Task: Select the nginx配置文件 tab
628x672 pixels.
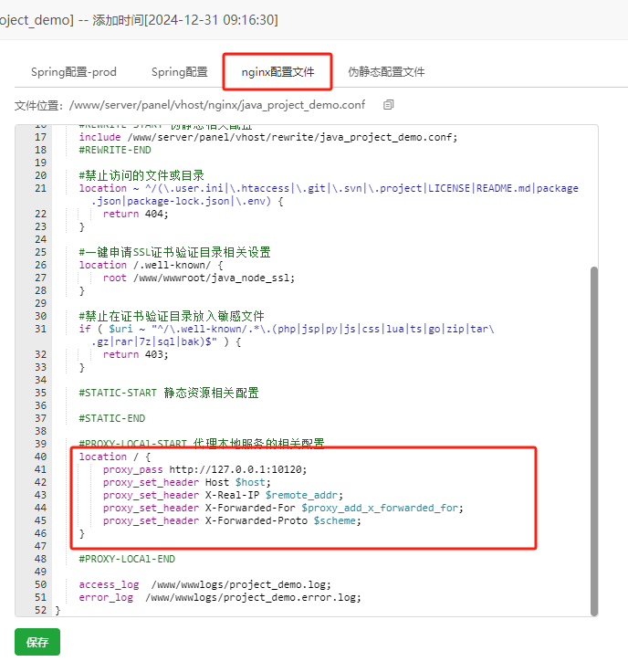Action: [x=277, y=71]
